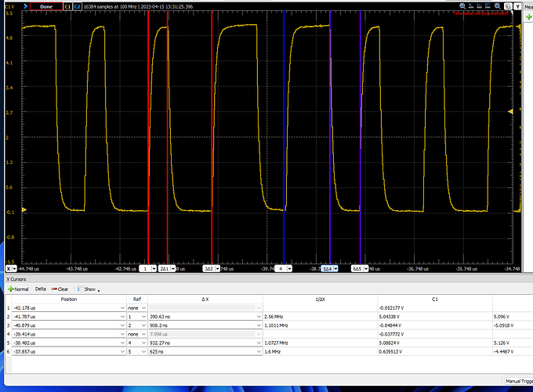Click the second zoom magnifier icon
This screenshot has width=533, height=392.
point(497,6)
